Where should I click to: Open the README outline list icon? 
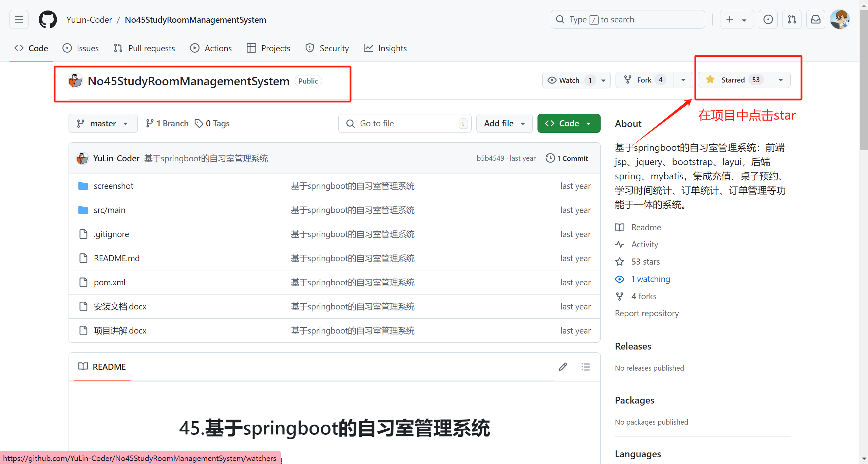[x=585, y=367]
